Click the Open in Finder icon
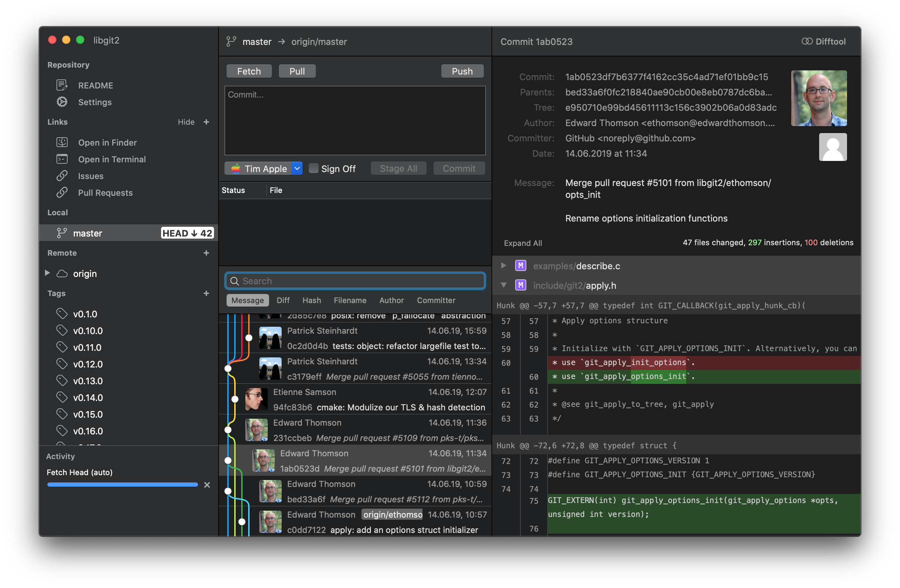 (x=62, y=142)
